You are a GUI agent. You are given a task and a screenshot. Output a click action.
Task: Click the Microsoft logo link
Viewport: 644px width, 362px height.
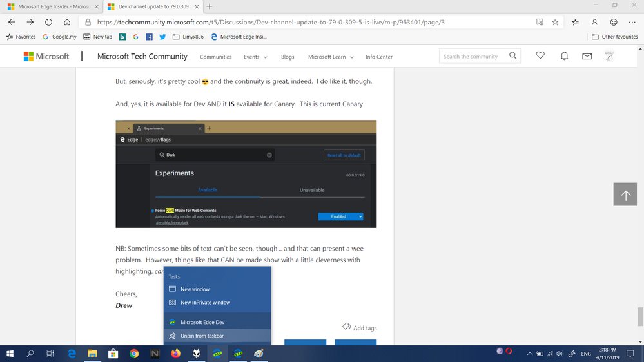46,56
